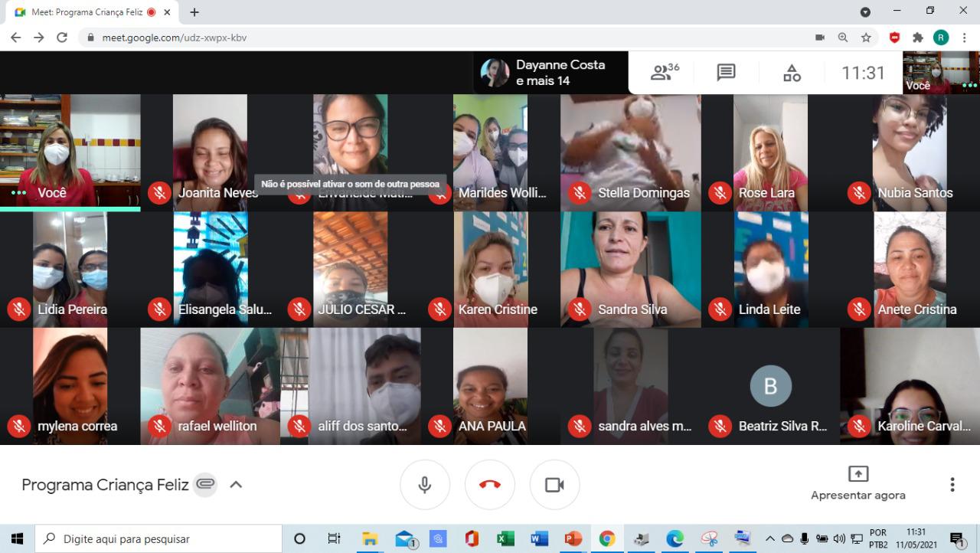Open the participants list showing 36 people
The width and height of the screenshot is (980, 553).
point(664,73)
